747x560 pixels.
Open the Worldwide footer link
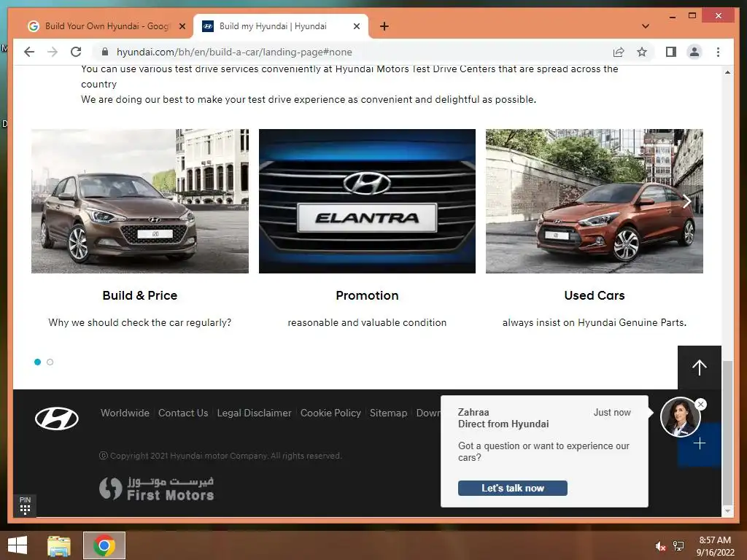pyautogui.click(x=125, y=413)
